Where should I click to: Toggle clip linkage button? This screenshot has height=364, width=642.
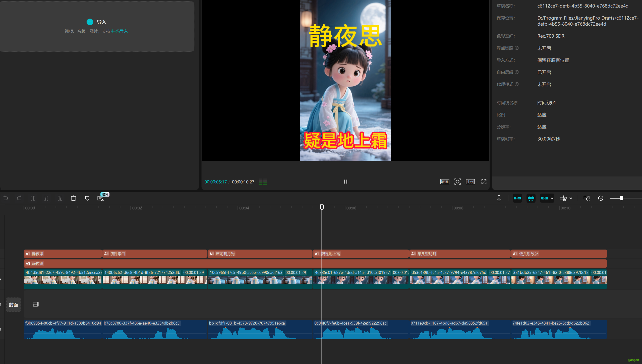coord(544,198)
